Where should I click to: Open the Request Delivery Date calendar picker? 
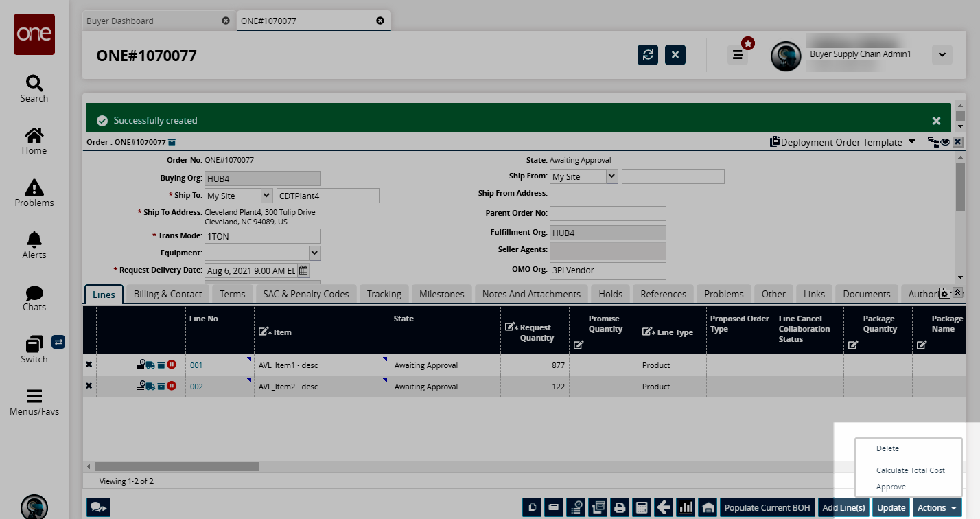[x=303, y=270]
